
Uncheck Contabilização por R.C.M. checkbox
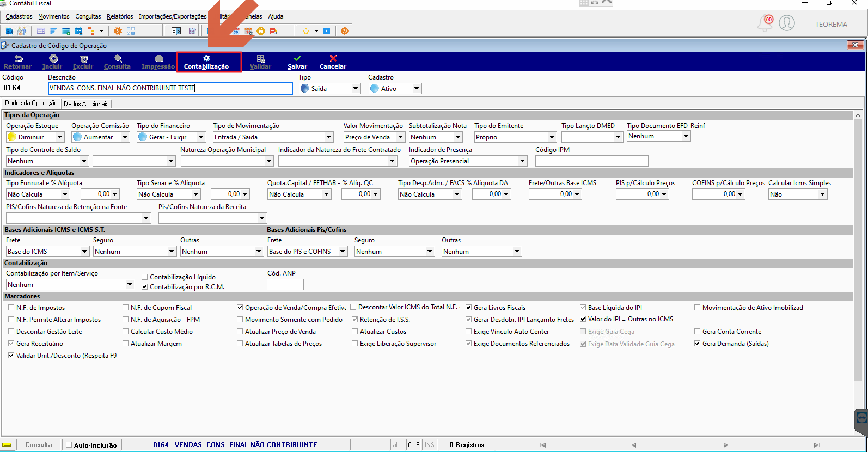145,287
